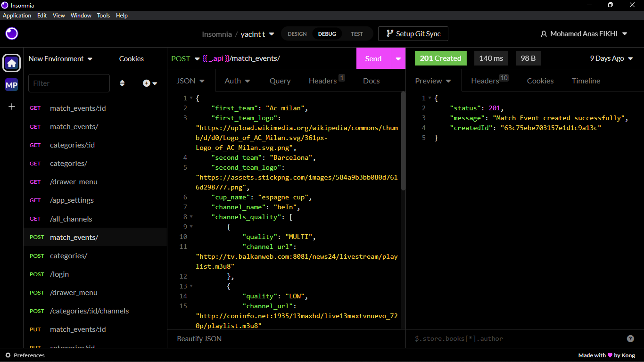Switch to TEST mode
The width and height of the screenshot is (644, 362).
(357, 34)
